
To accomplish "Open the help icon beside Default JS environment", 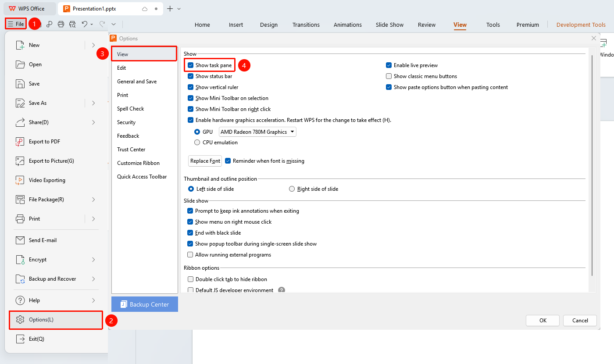I will click(282, 290).
